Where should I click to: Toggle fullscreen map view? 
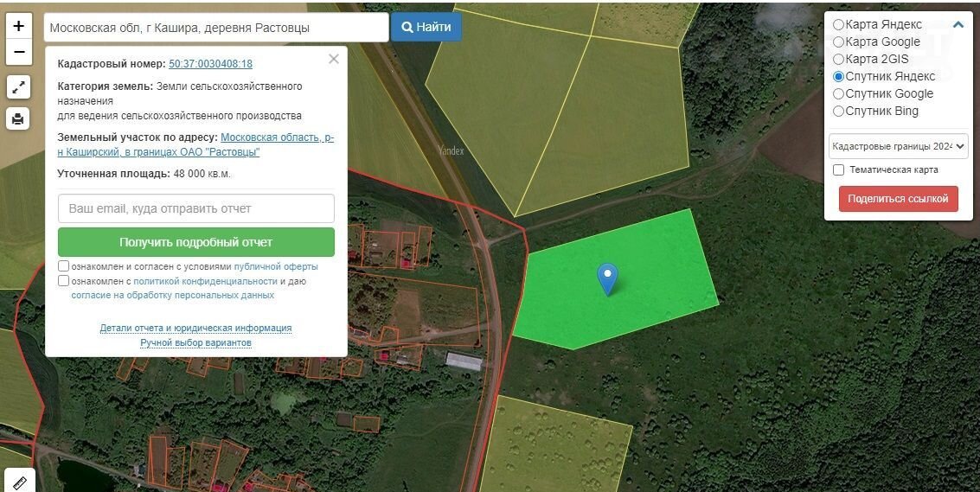point(18,86)
